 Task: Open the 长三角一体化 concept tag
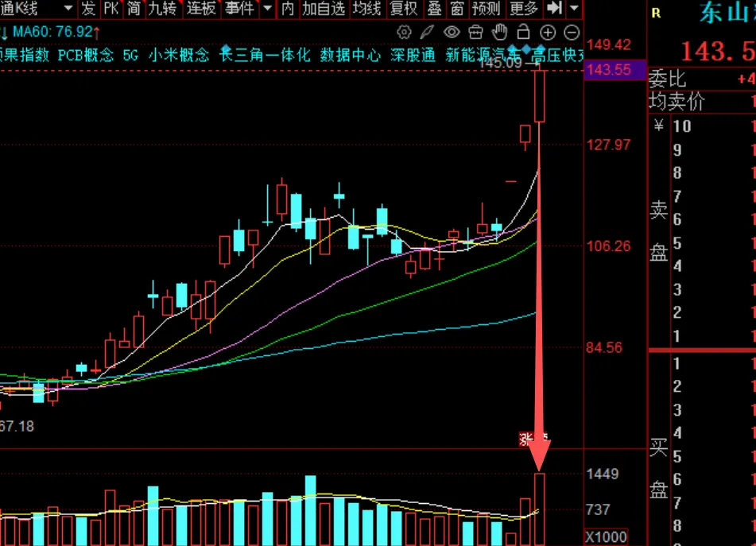[x=265, y=55]
